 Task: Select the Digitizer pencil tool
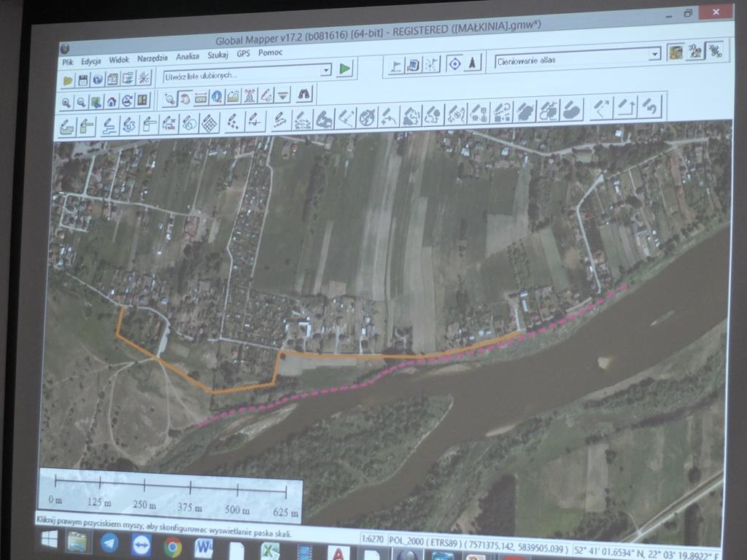pos(266,96)
